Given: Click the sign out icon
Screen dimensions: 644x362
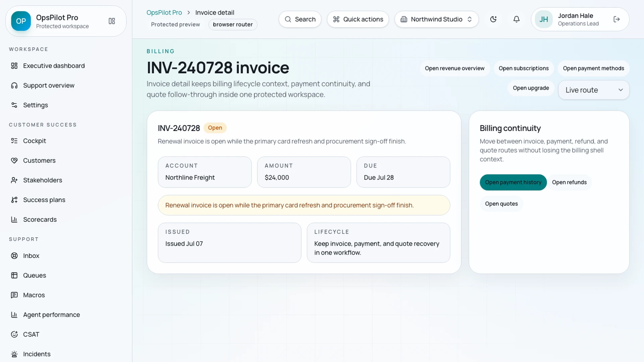Looking at the screenshot, I should coord(616,19).
